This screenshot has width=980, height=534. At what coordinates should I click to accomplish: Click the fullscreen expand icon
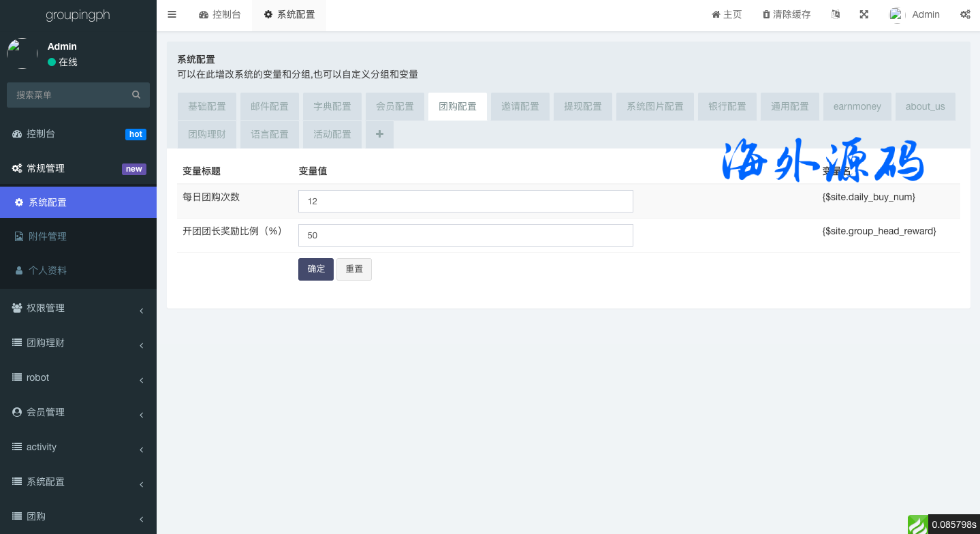point(864,14)
